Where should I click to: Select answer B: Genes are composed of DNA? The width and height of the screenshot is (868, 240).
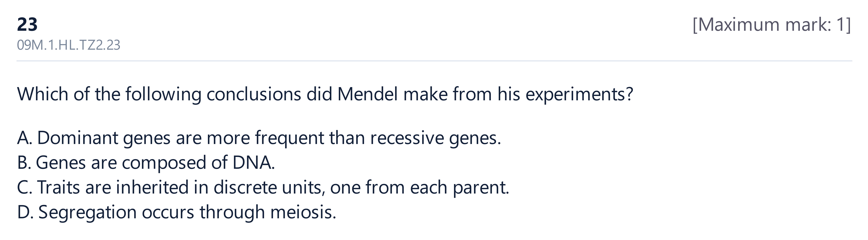[146, 163]
